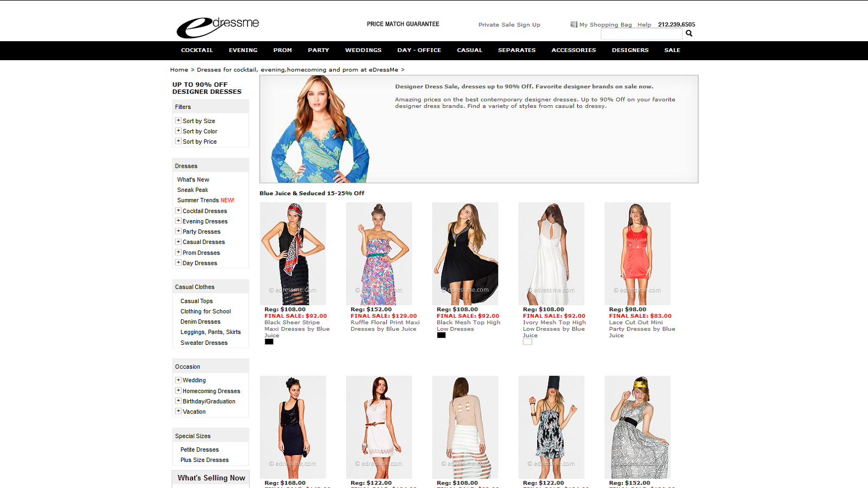Viewport: 868px width, 488px height.
Task: Click Ruffle Floral Print Maxi Dresses title
Action: [x=385, y=326]
